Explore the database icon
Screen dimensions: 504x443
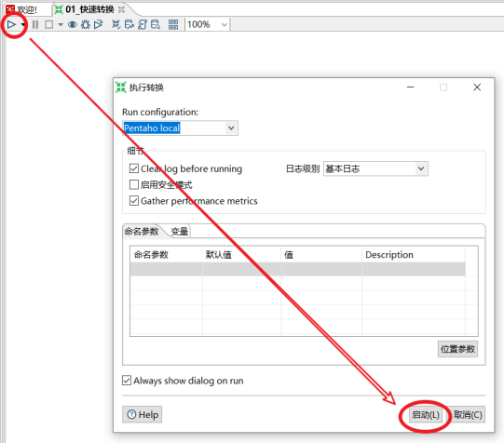(156, 24)
